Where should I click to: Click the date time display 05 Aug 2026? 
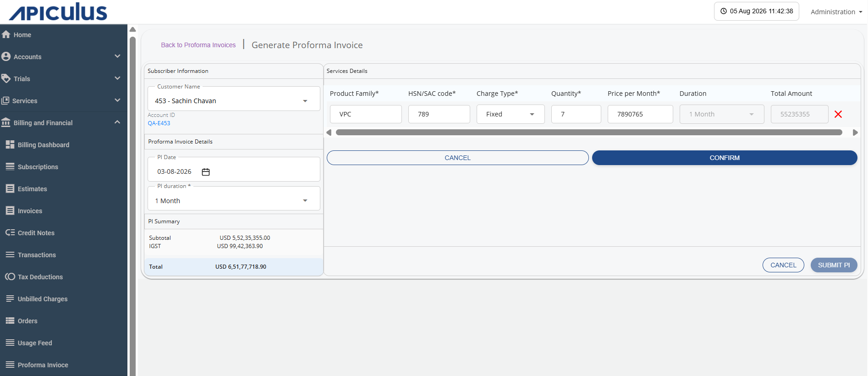(757, 11)
